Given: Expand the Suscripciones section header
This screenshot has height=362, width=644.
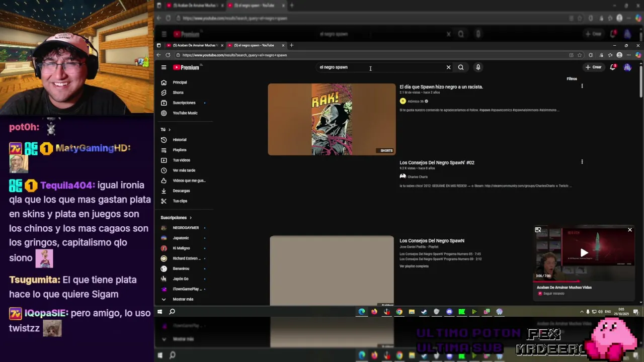Looking at the screenshot, I should [x=176, y=218].
